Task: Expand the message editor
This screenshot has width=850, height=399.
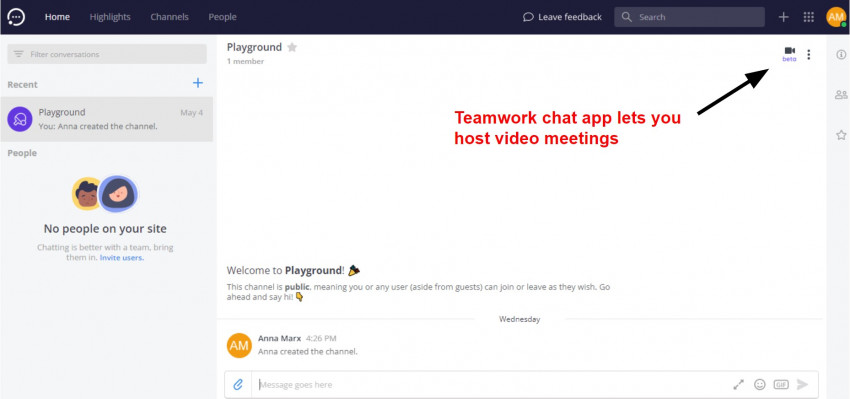Action: [x=738, y=384]
